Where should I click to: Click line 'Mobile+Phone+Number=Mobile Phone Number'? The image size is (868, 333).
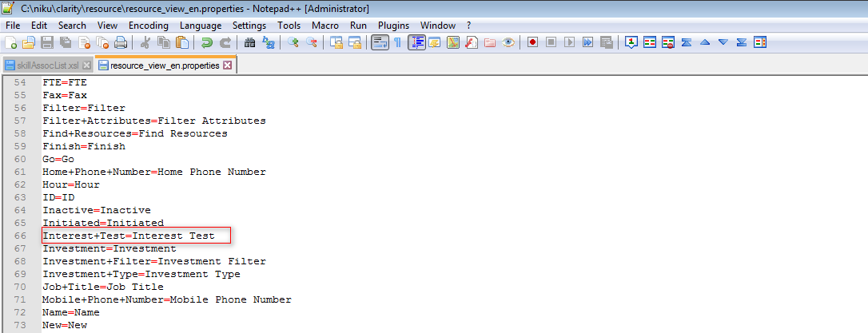pos(166,299)
